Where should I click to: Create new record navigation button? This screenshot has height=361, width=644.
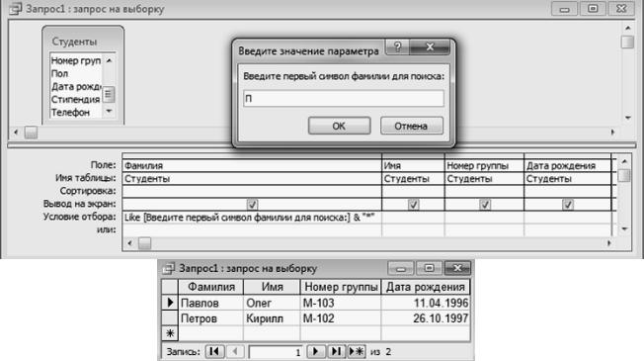click(x=357, y=351)
